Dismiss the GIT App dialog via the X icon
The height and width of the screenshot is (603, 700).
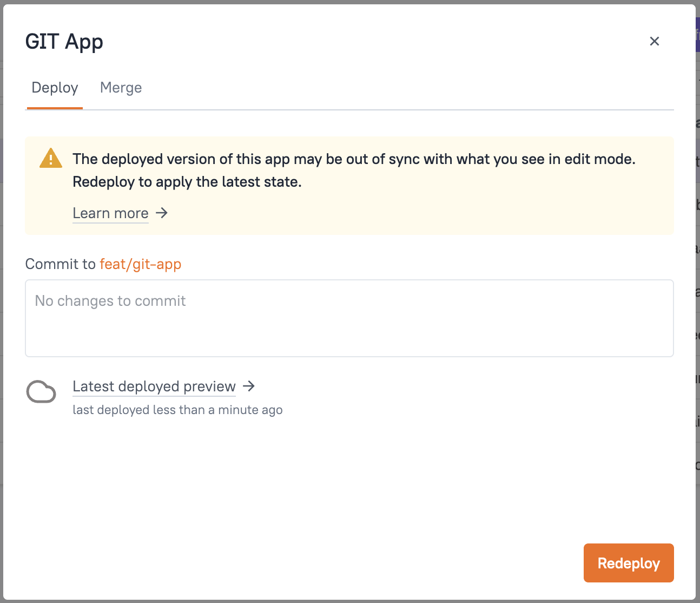[x=655, y=41]
